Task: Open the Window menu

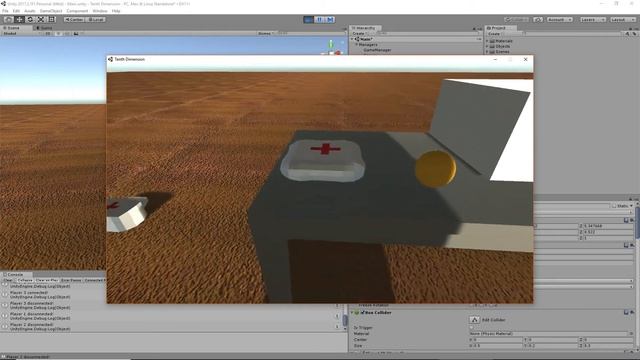Action: [x=100, y=11]
